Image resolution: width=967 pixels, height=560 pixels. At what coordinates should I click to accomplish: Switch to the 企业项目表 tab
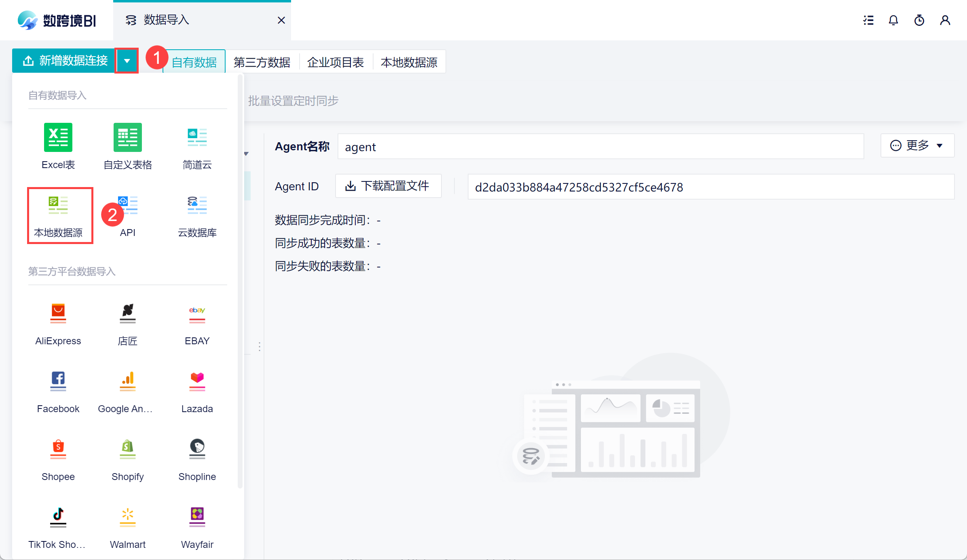tap(335, 62)
